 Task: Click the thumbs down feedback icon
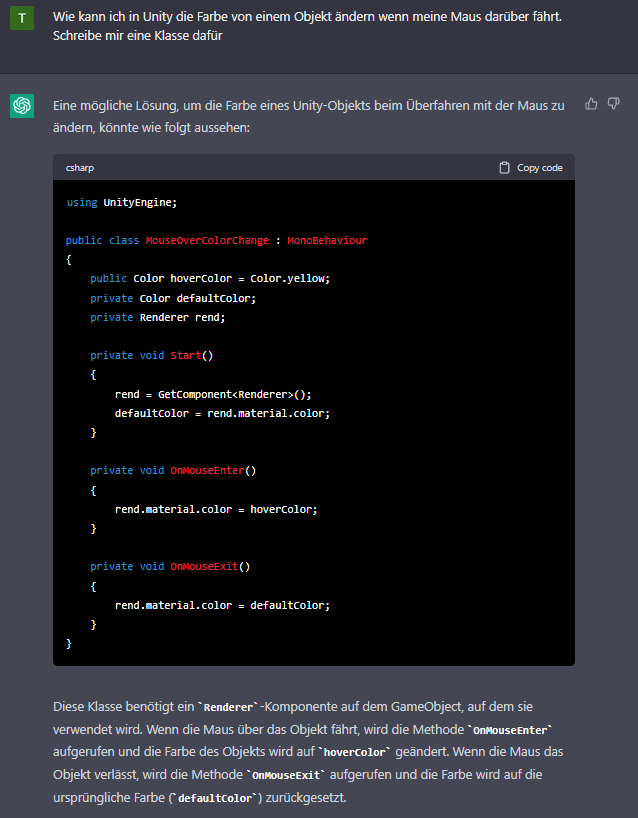click(613, 104)
